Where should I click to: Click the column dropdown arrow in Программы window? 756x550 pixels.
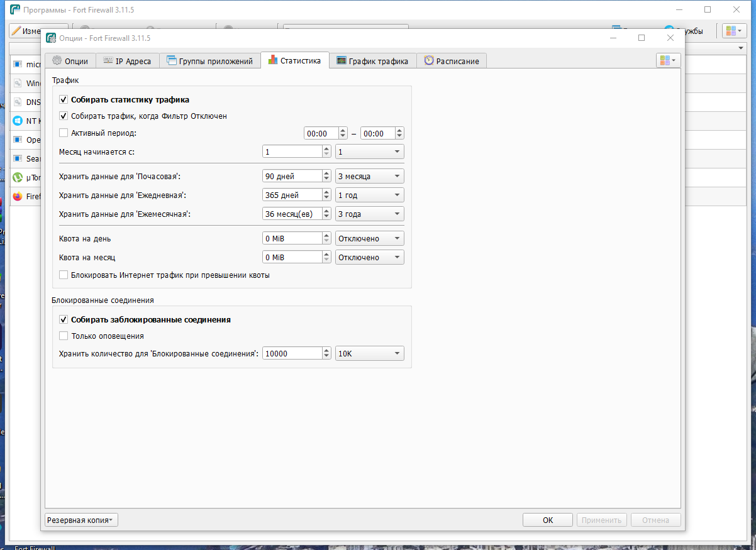point(741,48)
